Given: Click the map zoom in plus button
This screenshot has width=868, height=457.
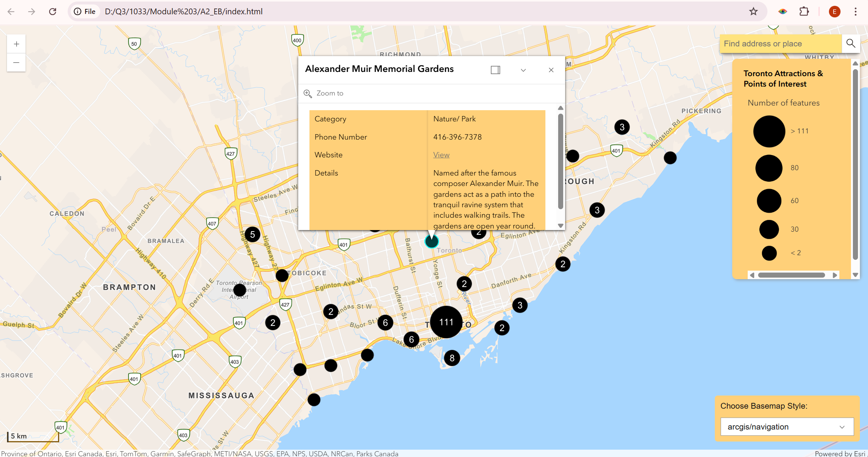Looking at the screenshot, I should (16, 44).
